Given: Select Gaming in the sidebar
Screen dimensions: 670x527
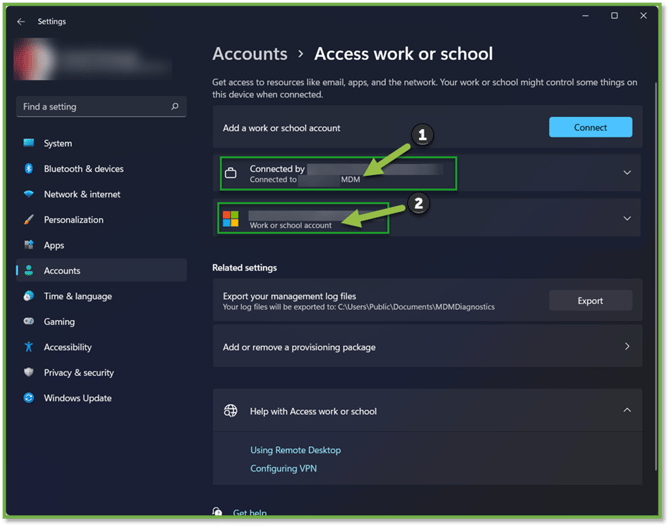Looking at the screenshot, I should pyautogui.click(x=59, y=322).
